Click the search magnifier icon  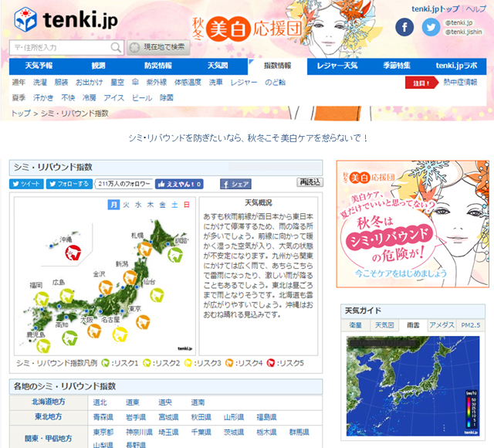[x=116, y=48]
